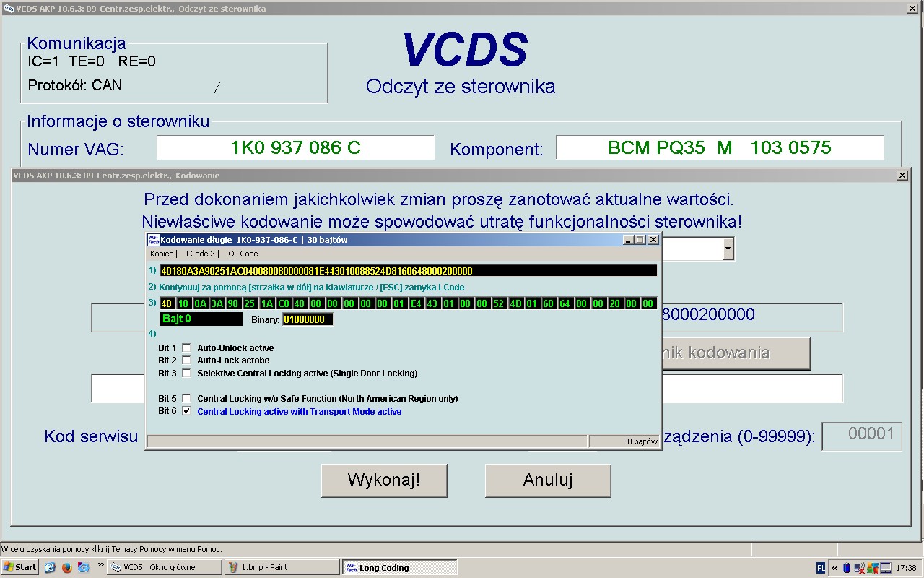Click the Numer VAG field 1K0 937 086 C

[x=295, y=147]
